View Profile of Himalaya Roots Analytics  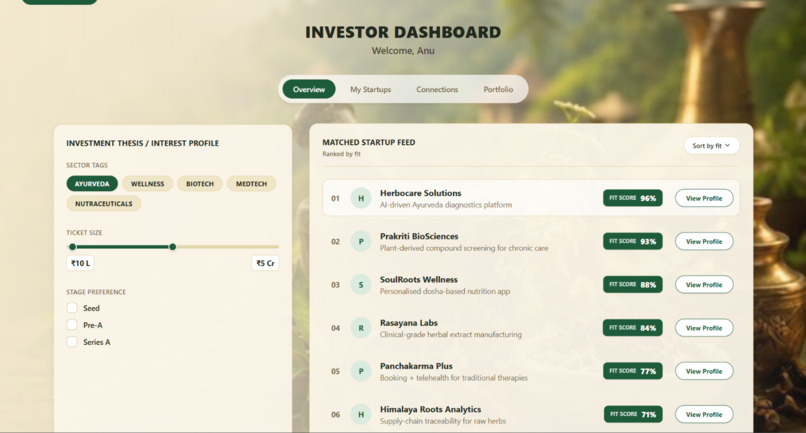pos(704,414)
